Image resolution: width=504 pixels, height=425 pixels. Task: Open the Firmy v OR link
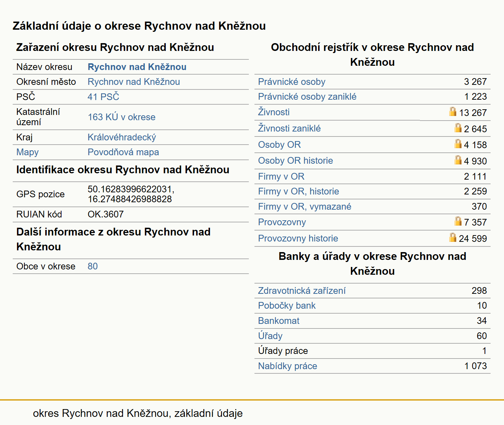pos(281,176)
